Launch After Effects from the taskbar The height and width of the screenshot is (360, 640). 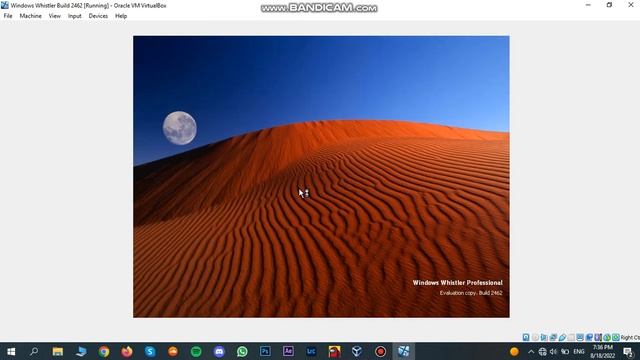pos(288,351)
